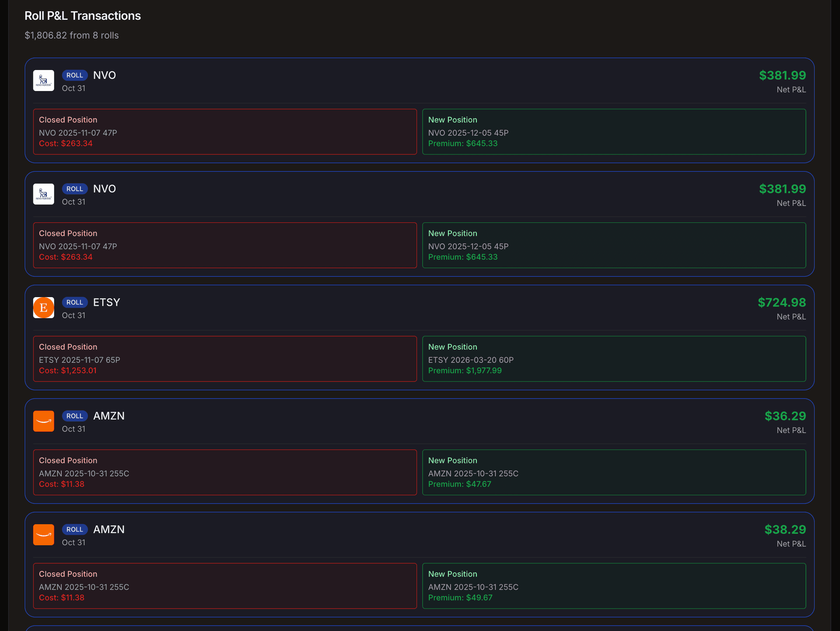Image resolution: width=840 pixels, height=631 pixels.
Task: Click the $724.98 Net P&L amount
Action: coord(782,302)
